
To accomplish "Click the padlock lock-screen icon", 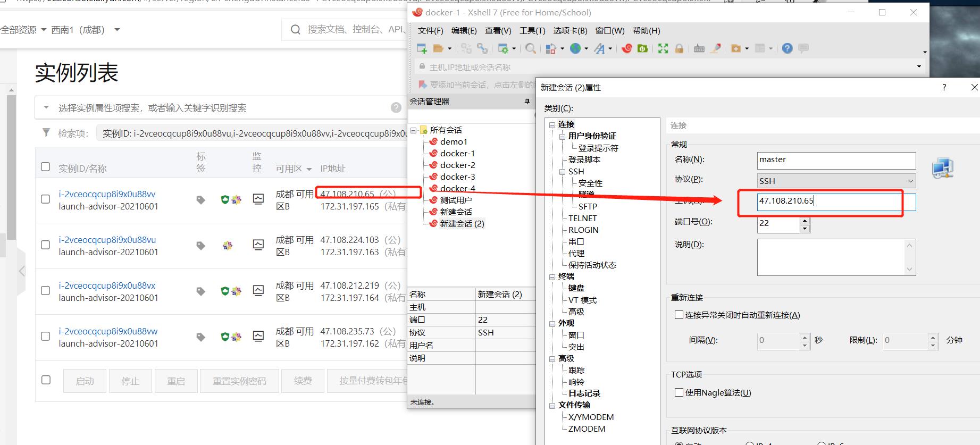I will click(679, 48).
